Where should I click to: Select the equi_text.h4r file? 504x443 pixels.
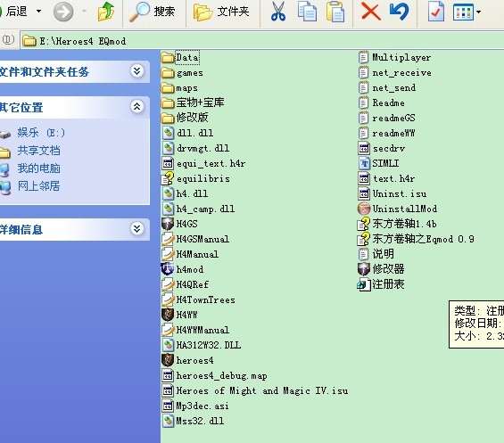tap(203, 163)
